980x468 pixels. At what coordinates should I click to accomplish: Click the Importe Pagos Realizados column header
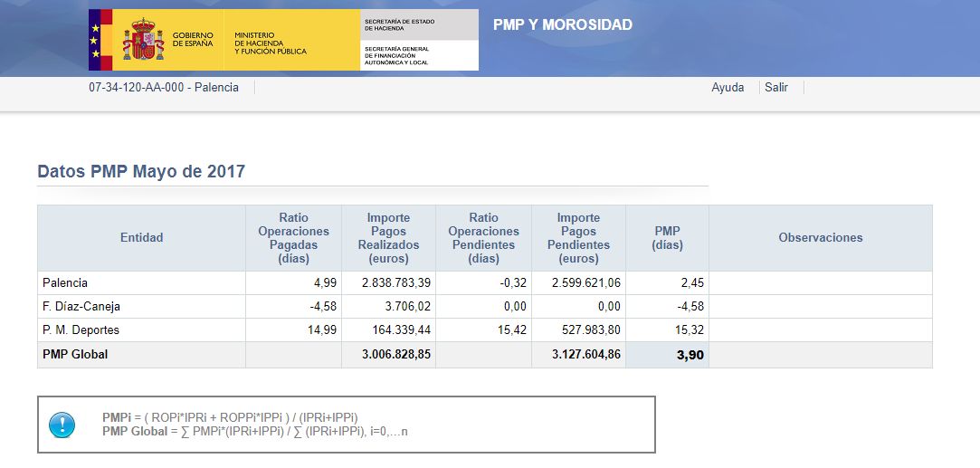tap(388, 238)
